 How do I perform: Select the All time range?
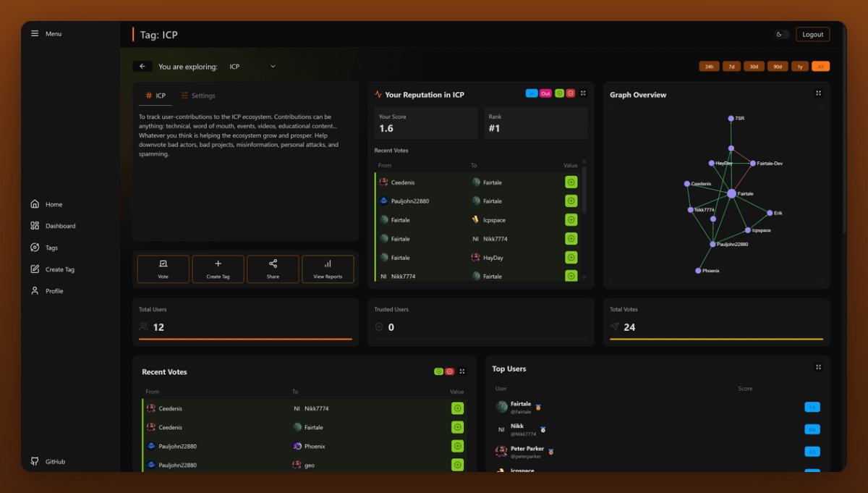[820, 67]
